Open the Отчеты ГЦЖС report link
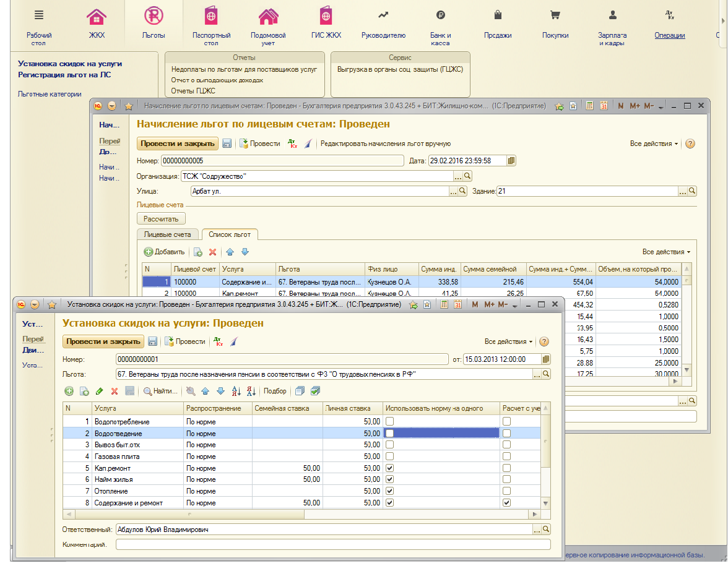The height and width of the screenshot is (579, 728). pyautogui.click(x=193, y=91)
